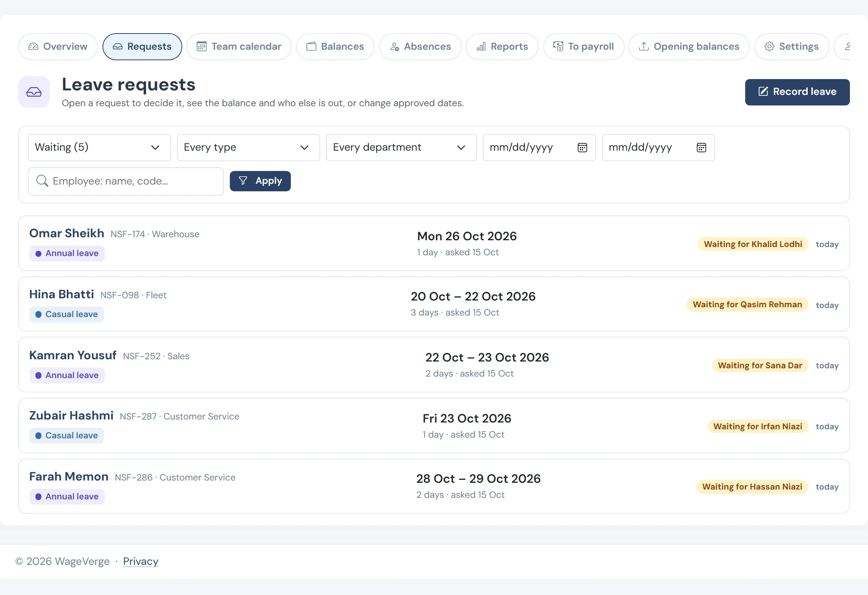Click Omar Sheikh's Annual leave tag

click(x=67, y=253)
